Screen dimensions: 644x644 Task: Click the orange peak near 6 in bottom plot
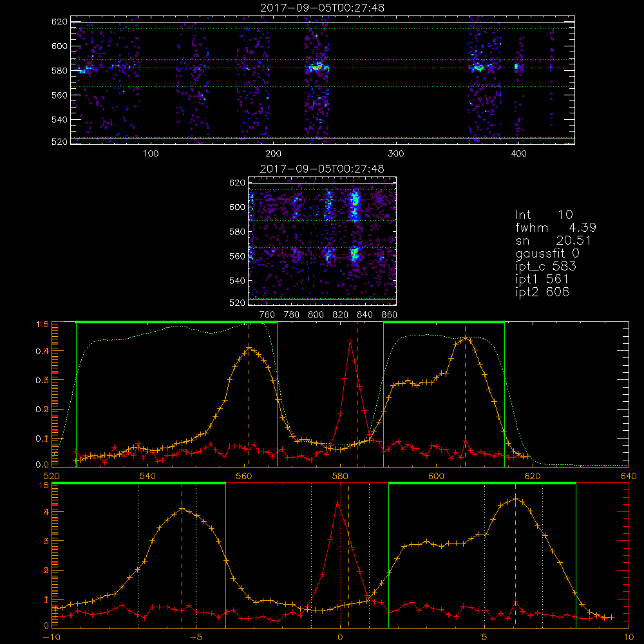coord(516,500)
